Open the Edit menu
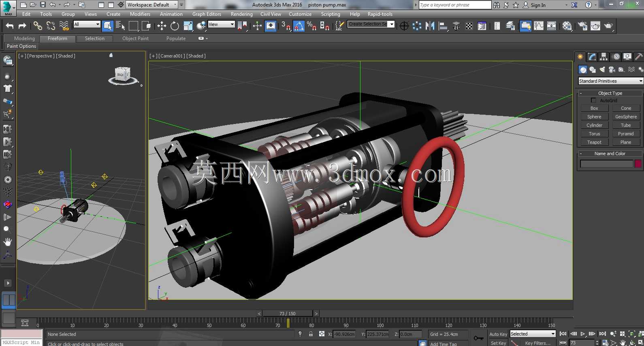 [26, 14]
